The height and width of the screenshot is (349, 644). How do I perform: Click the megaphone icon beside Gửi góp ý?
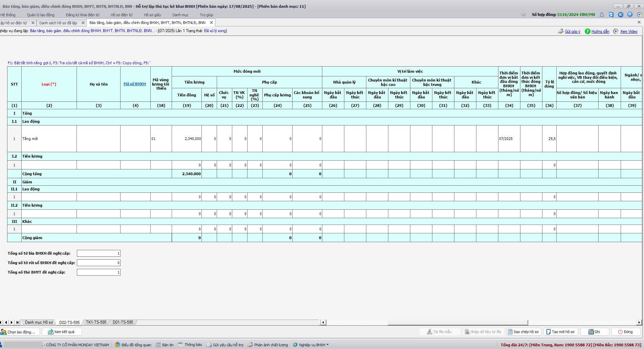point(561,31)
